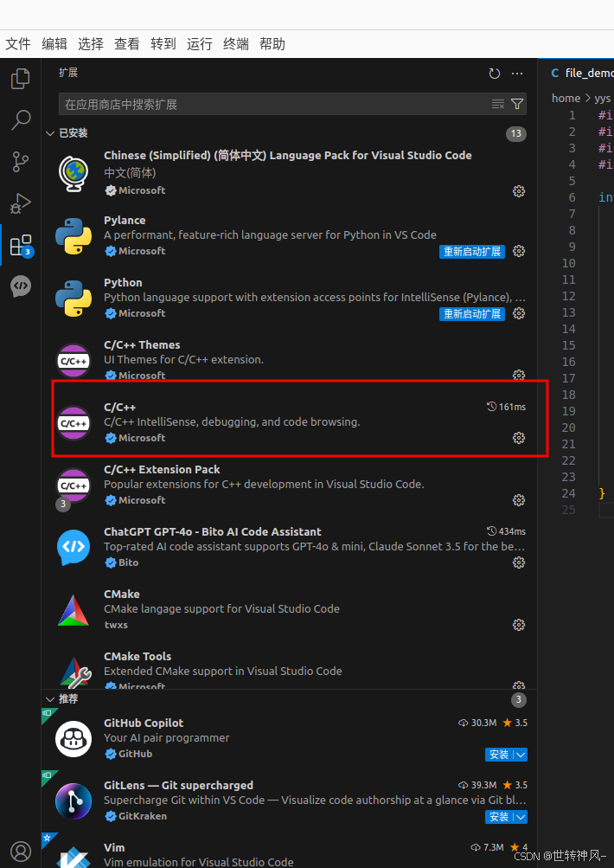
Task: Open the Bito chat view icon
Action: pos(21,286)
